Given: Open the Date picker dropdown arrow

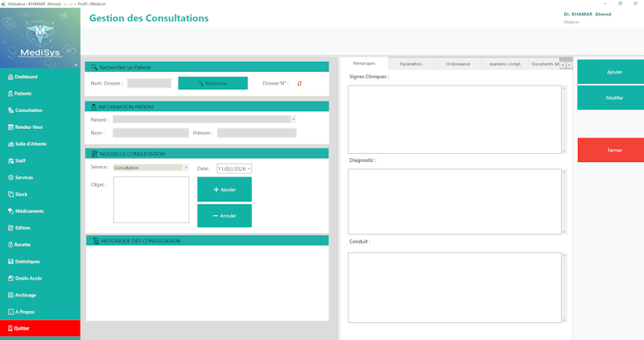Looking at the screenshot, I should [x=249, y=168].
